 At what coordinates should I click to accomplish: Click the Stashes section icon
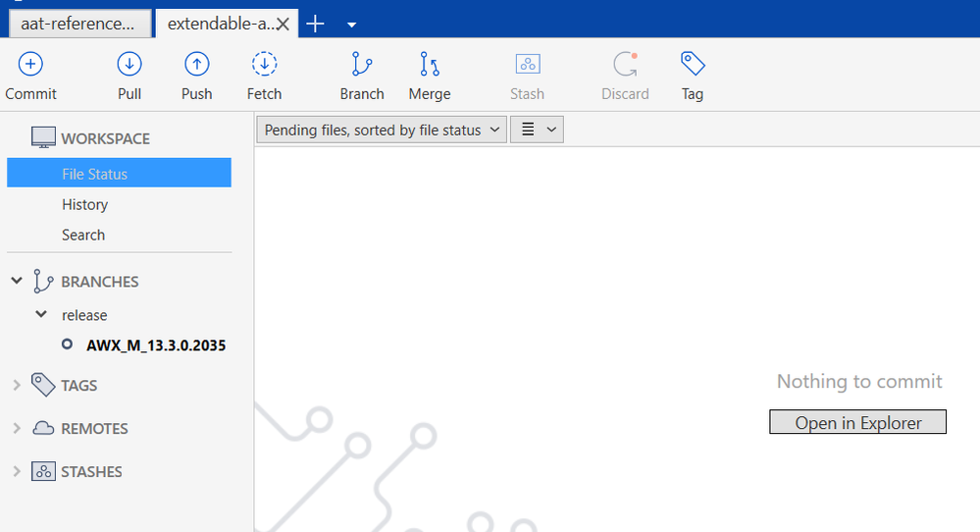coord(43,471)
